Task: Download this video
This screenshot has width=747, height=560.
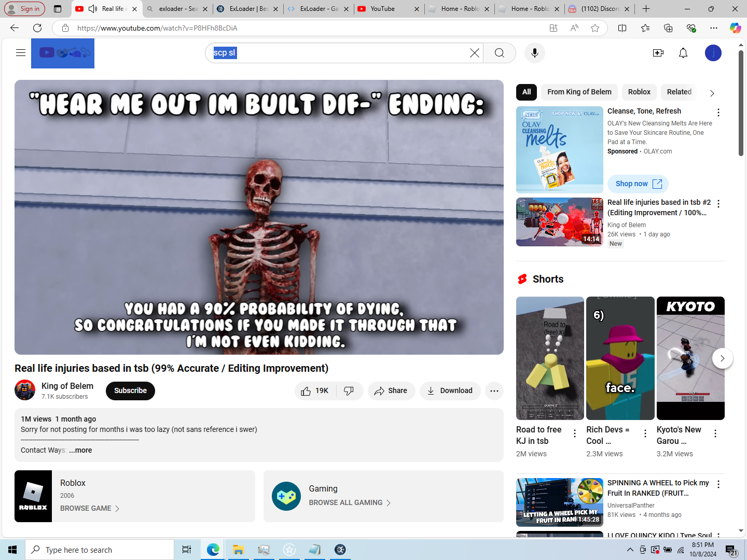Action: pyautogui.click(x=450, y=391)
